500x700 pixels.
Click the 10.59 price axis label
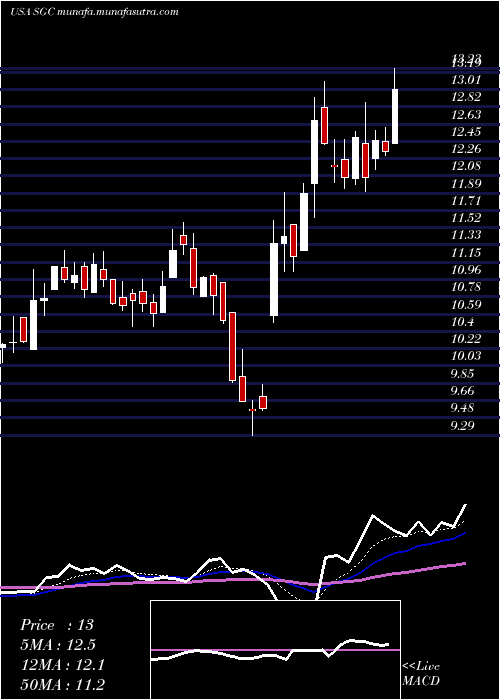click(x=466, y=304)
